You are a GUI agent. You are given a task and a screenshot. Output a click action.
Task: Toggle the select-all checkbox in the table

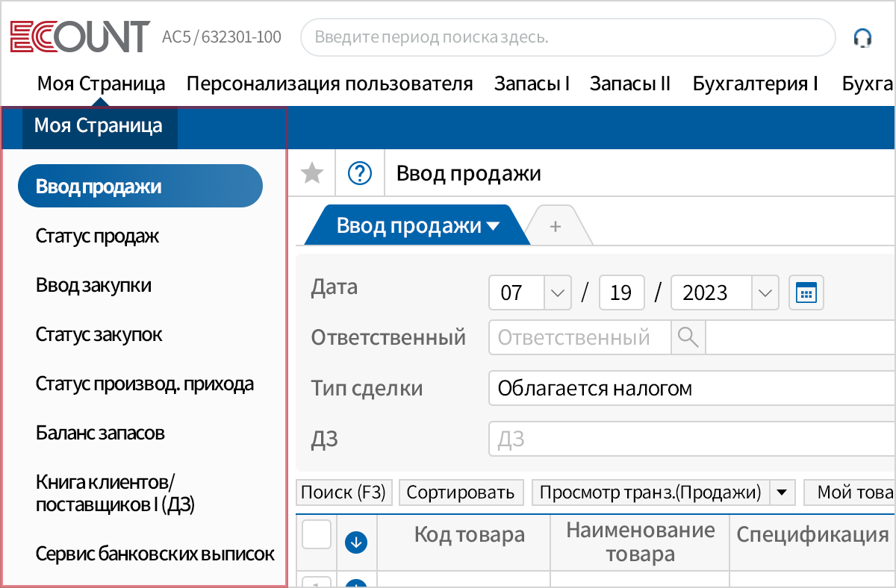tap(316, 534)
